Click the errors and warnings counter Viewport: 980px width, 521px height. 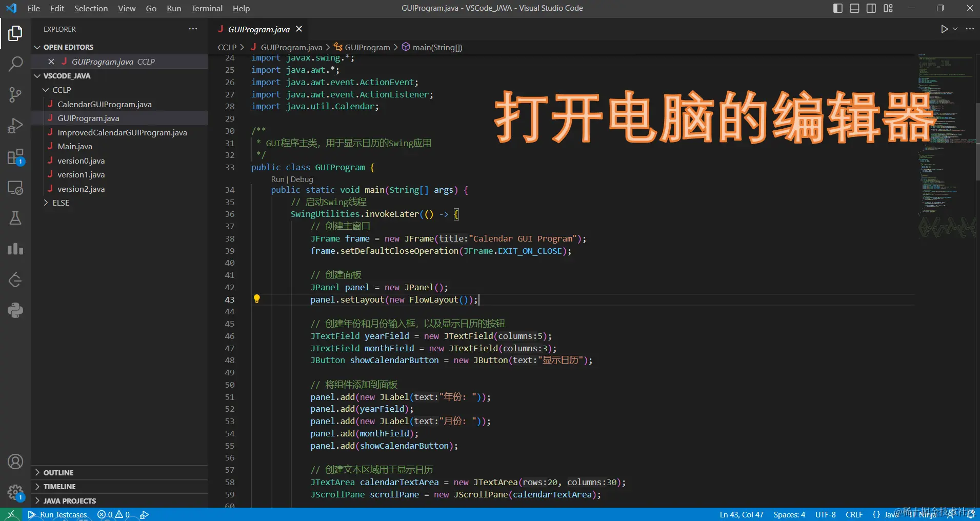click(114, 514)
